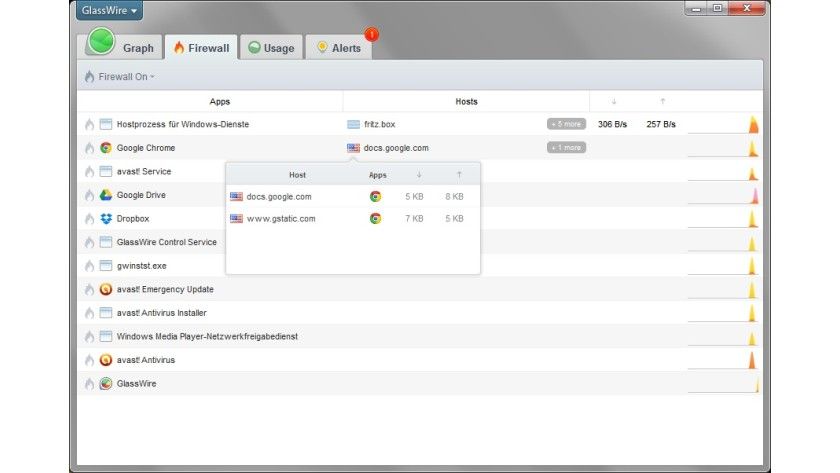Click the red alert notification badge

tap(372, 34)
